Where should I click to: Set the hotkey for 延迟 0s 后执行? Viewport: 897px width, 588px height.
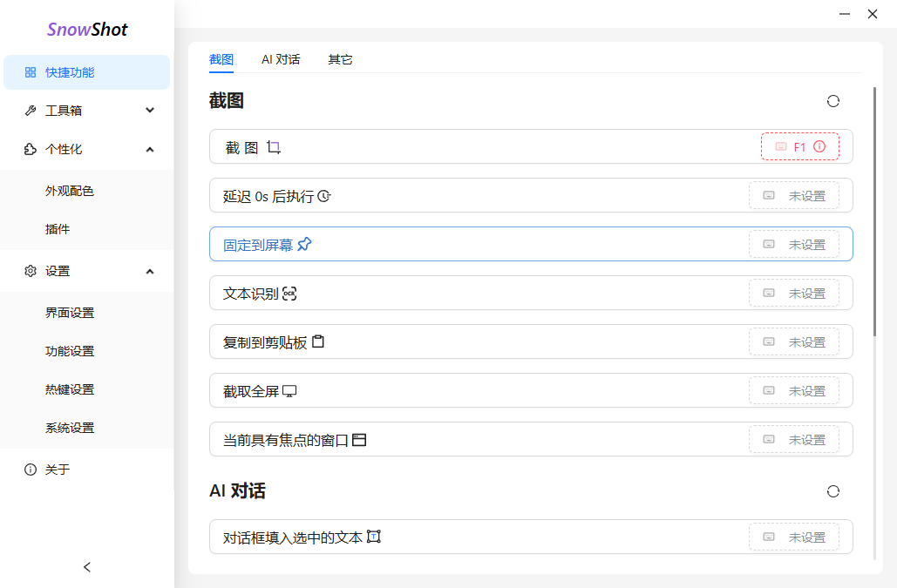point(793,196)
